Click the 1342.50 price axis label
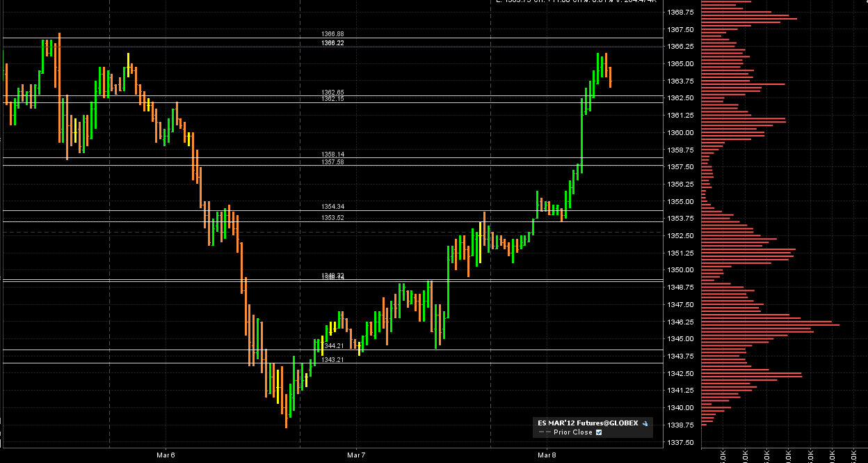 click(x=680, y=373)
